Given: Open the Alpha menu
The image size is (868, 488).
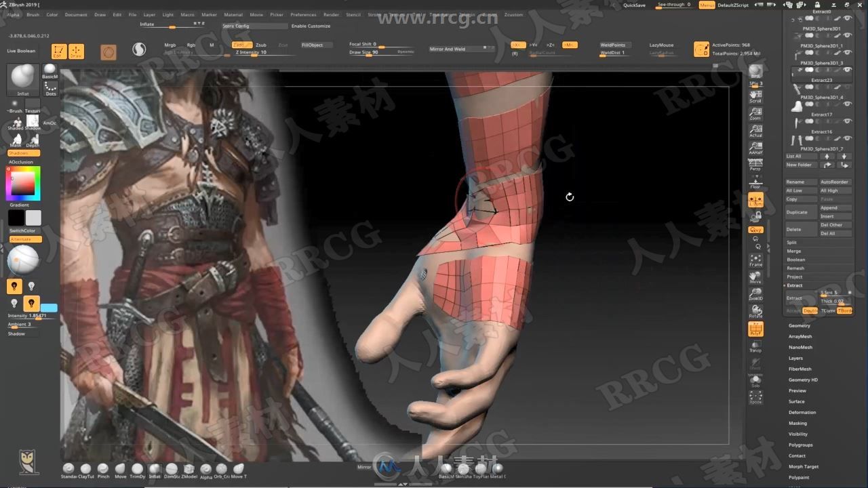Looking at the screenshot, I should (14, 14).
